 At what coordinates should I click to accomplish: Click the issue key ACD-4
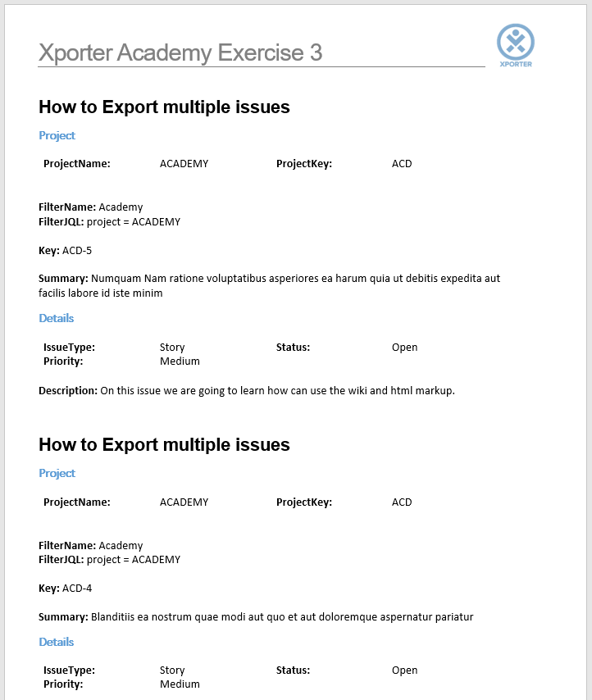[x=77, y=589]
